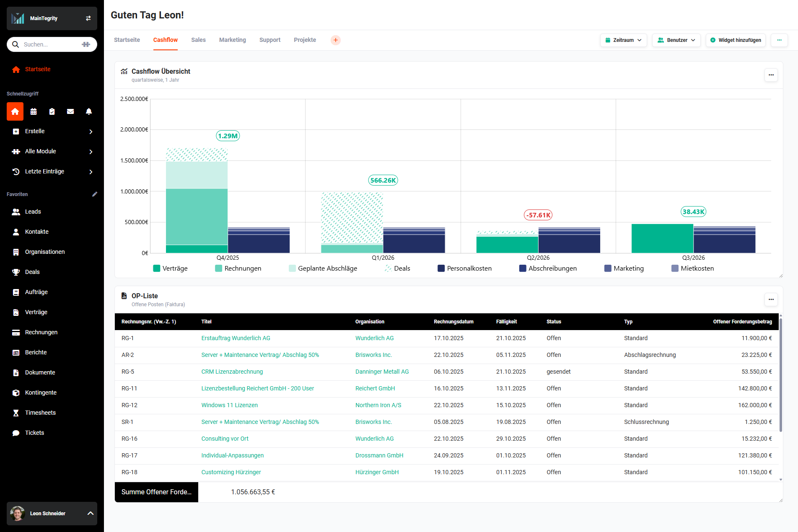Open Cashflow Übersicht widget options menu
The width and height of the screenshot is (798, 532).
click(771, 75)
